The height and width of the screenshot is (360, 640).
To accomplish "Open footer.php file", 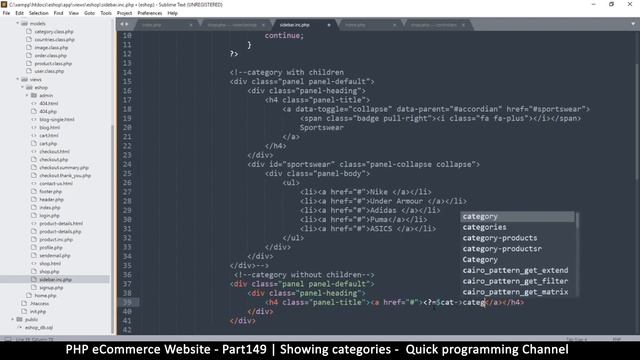I will point(51,191).
